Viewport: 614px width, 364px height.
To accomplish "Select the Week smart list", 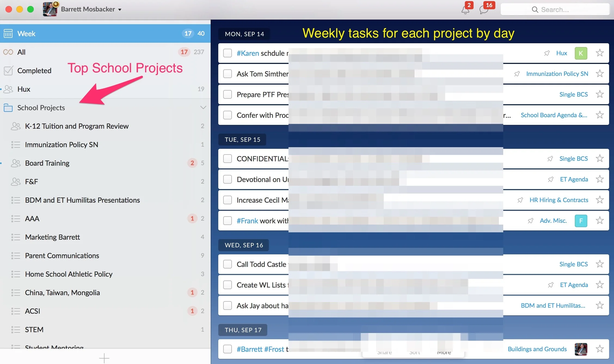I will pyautogui.click(x=26, y=33).
